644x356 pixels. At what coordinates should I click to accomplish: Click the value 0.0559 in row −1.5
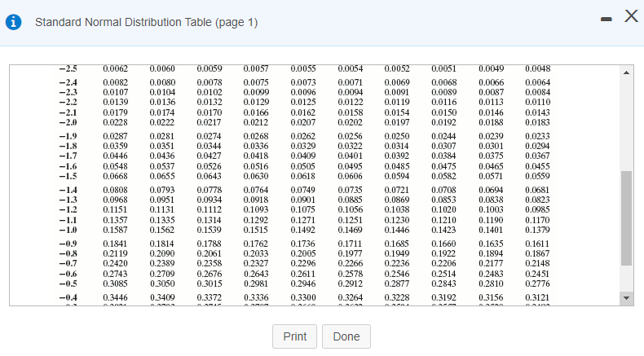point(538,176)
